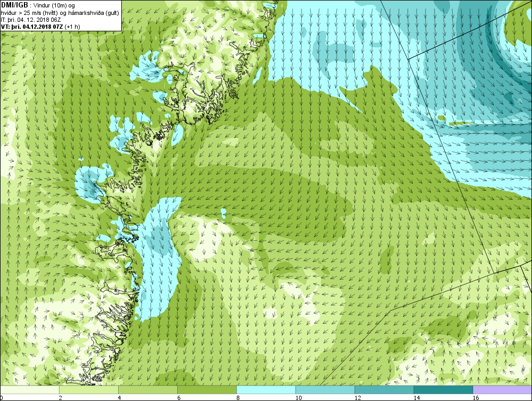Viewport: 532px width, 401px height.
Task: Click the 12–14 m/s teal legend swatch
Action: tap(384, 390)
